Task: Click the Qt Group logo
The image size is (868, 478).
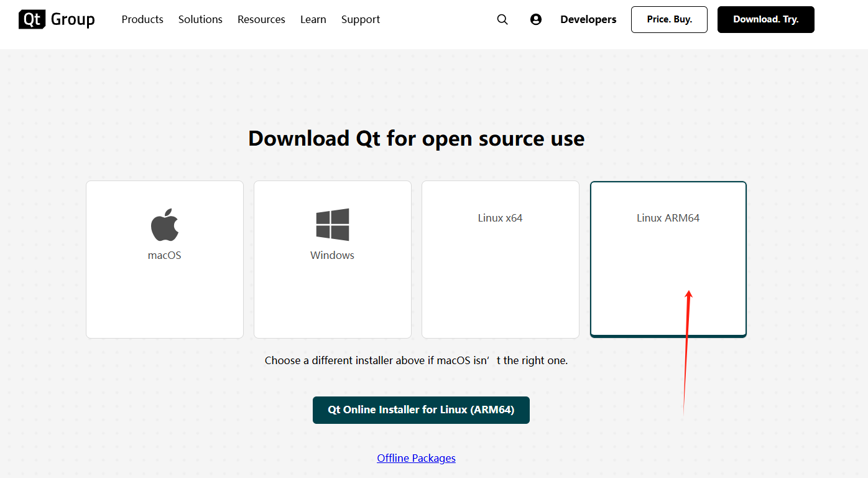Action: tap(57, 19)
